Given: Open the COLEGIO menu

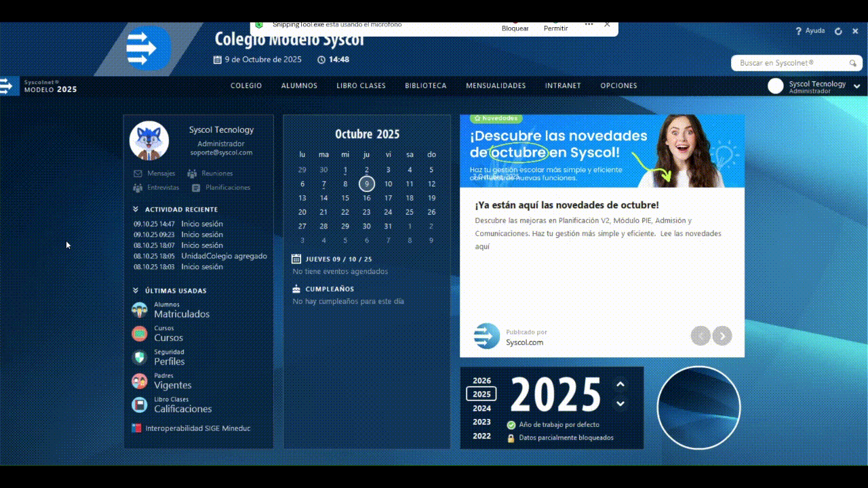Looking at the screenshot, I should pyautogui.click(x=246, y=86).
